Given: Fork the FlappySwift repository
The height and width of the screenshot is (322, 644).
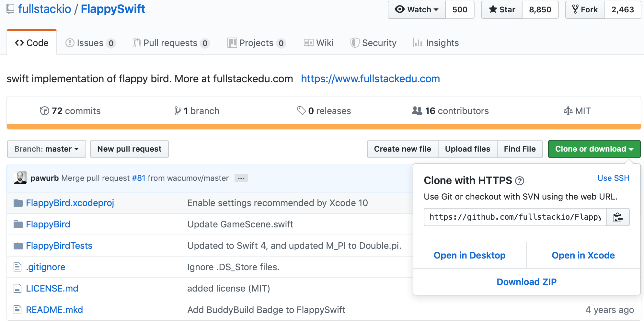Looking at the screenshot, I should [x=585, y=10].
